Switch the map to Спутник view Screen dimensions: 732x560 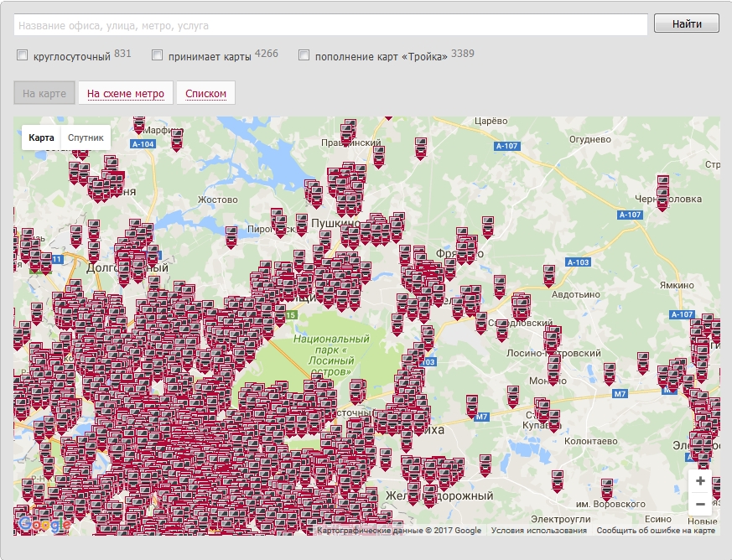coord(86,137)
